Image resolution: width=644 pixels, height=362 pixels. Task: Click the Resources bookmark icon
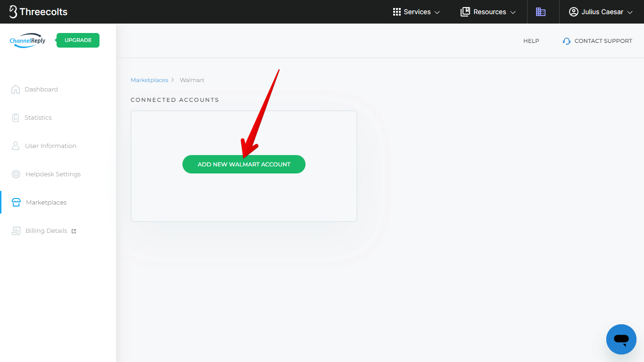pos(465,12)
